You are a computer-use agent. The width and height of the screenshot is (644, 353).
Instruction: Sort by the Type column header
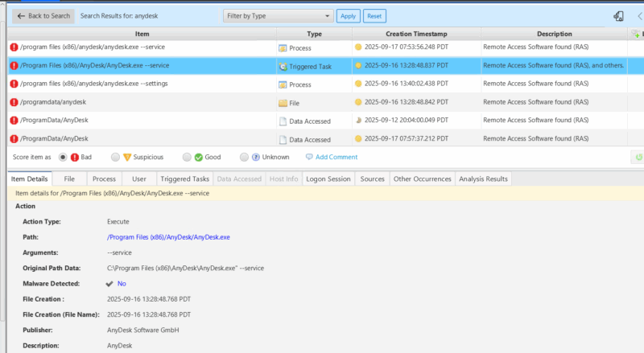click(314, 34)
